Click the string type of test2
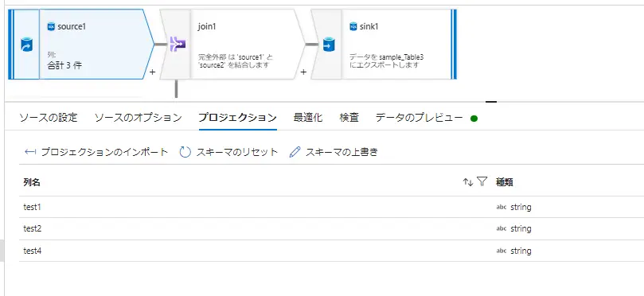Image resolution: width=644 pixels, height=296 pixels. click(x=521, y=228)
